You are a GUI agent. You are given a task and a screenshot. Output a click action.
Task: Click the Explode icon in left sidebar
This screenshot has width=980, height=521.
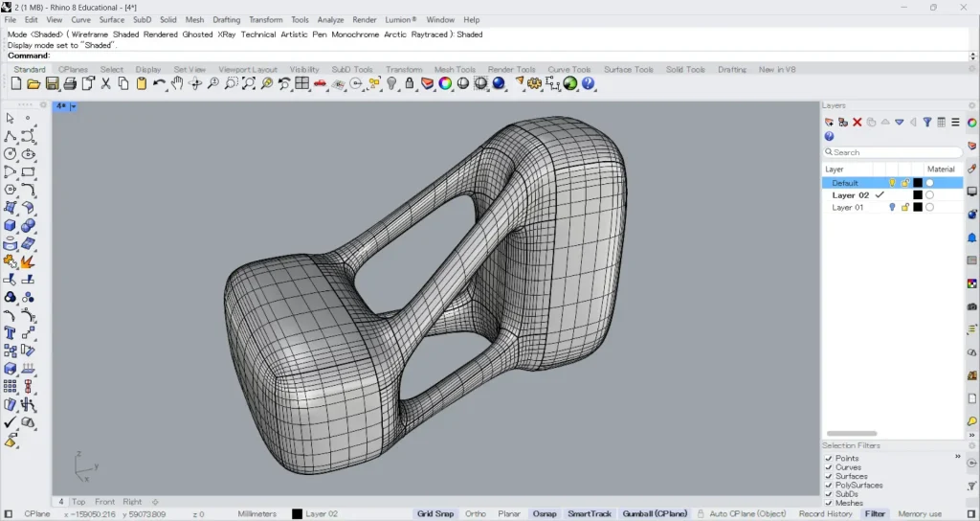tap(28, 261)
